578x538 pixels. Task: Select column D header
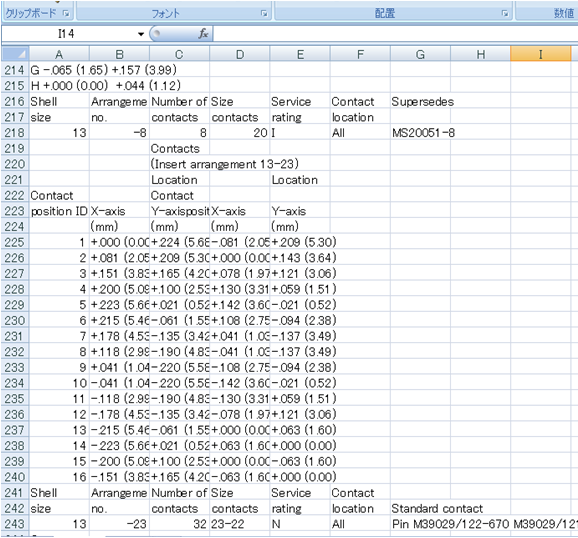pyautogui.click(x=240, y=54)
